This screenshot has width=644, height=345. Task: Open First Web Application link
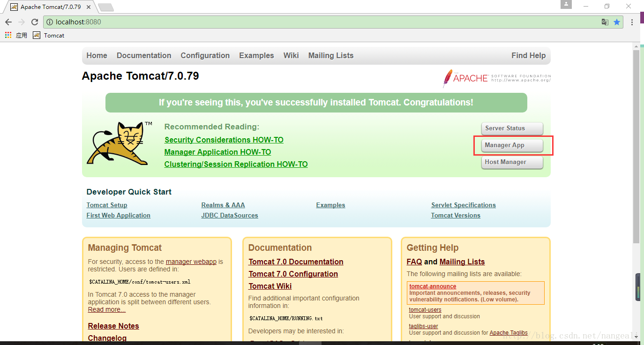click(119, 215)
